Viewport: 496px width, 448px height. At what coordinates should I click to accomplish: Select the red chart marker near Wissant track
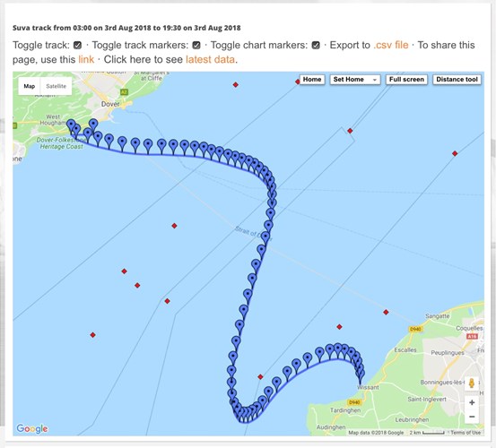coord(260,377)
